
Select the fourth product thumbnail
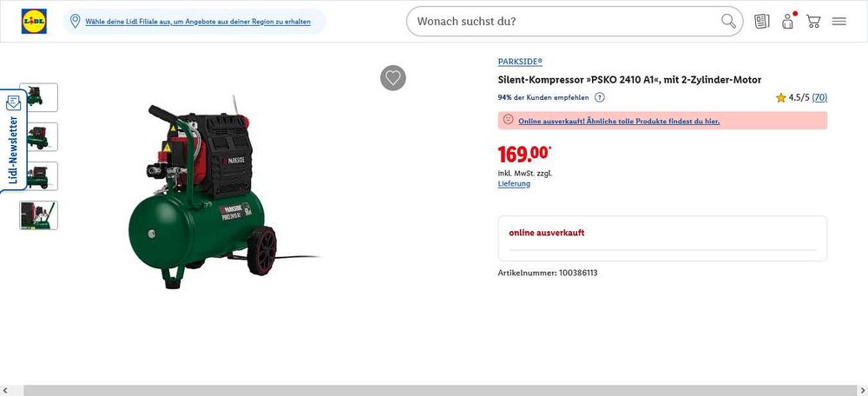pos(38,215)
